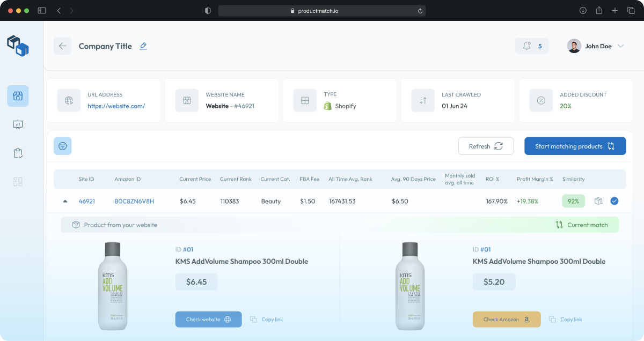
Task: Collapse row 46921 with the triangle
Action: click(x=65, y=202)
